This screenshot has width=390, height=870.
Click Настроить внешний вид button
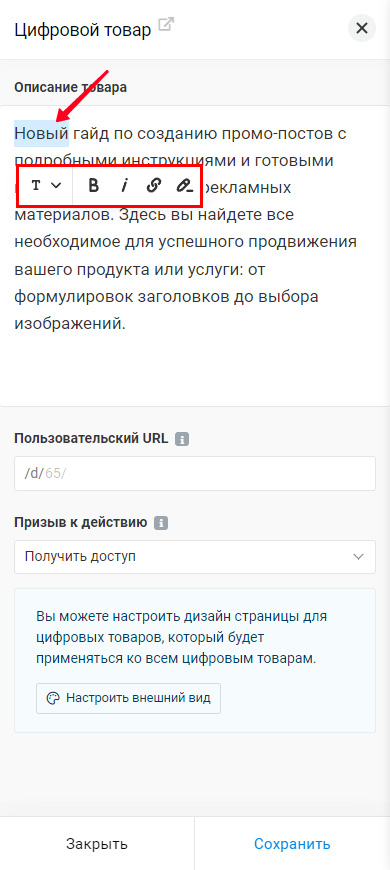coord(128,698)
